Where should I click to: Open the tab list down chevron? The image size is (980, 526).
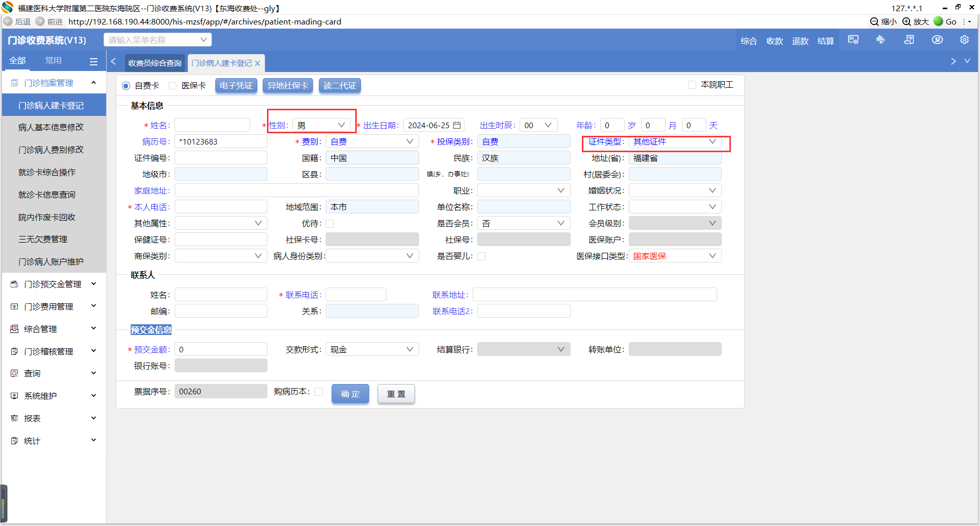(967, 61)
